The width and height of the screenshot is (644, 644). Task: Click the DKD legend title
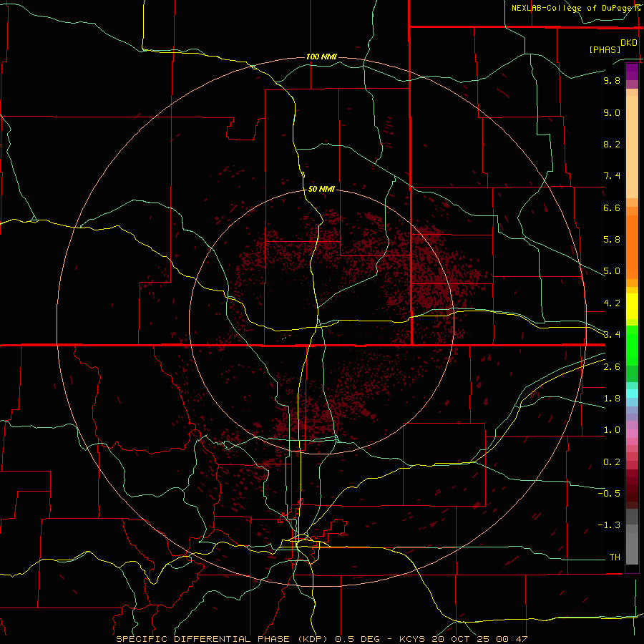(629, 43)
